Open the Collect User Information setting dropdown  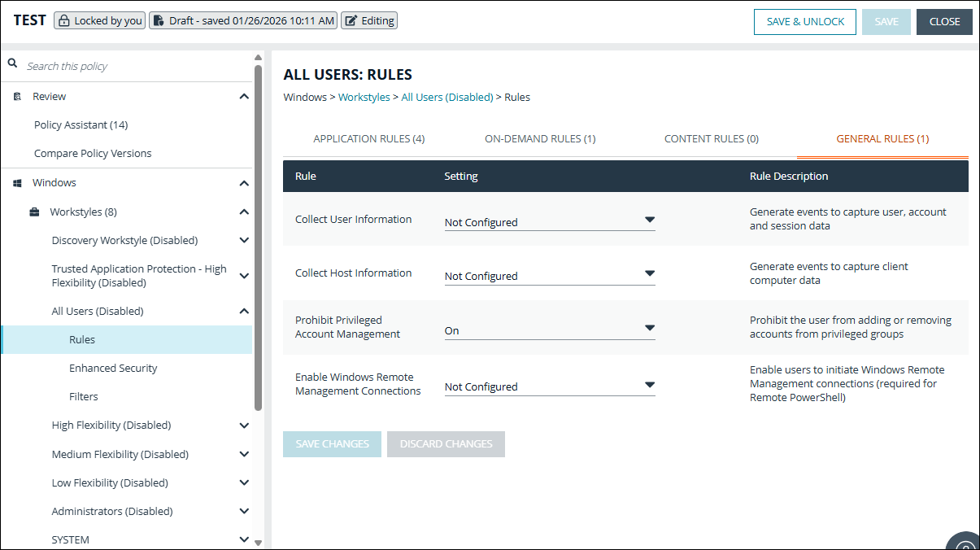(x=649, y=219)
